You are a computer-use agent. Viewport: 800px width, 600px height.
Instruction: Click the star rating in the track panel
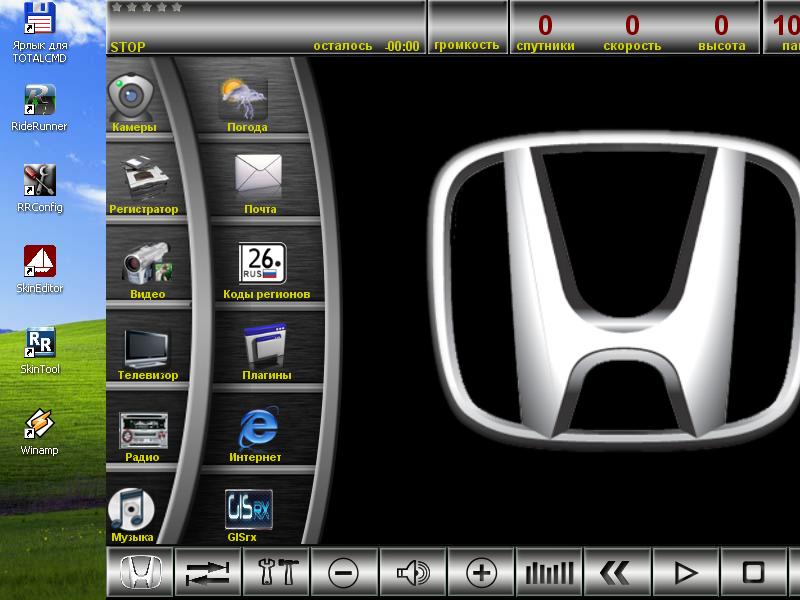click(x=146, y=7)
